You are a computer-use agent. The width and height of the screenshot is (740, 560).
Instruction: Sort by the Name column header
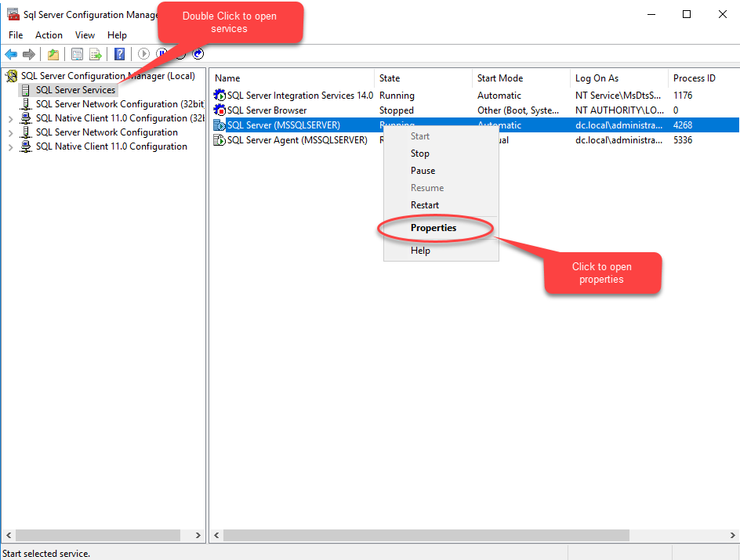coord(292,78)
